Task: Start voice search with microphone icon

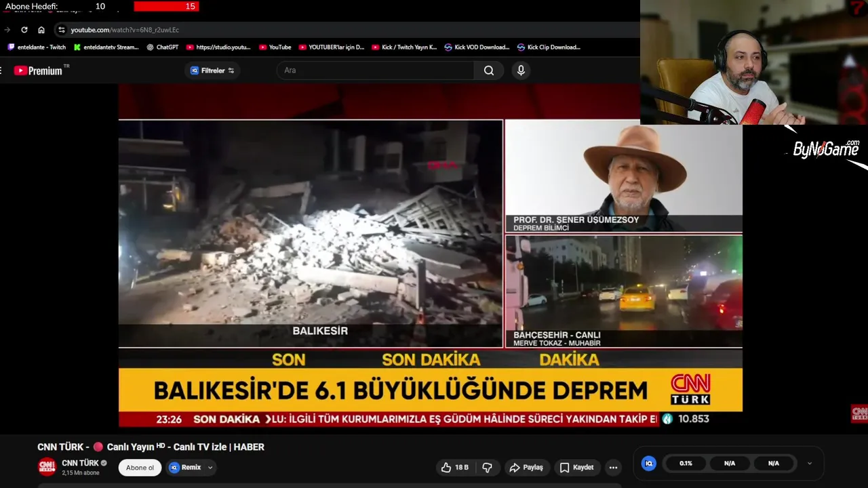Action: tap(521, 70)
